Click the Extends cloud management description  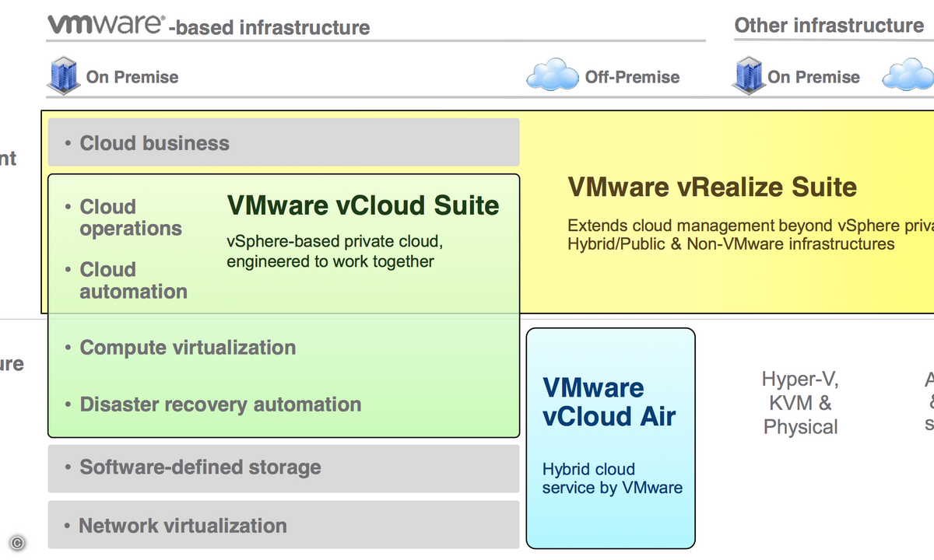750,235
